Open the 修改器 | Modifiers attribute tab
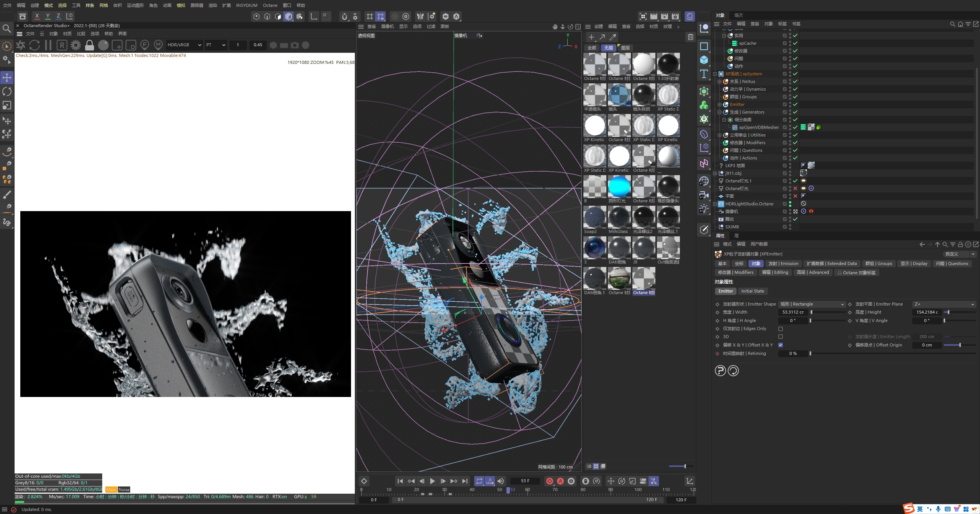Screen dimensions: 980x514 (735, 273)
